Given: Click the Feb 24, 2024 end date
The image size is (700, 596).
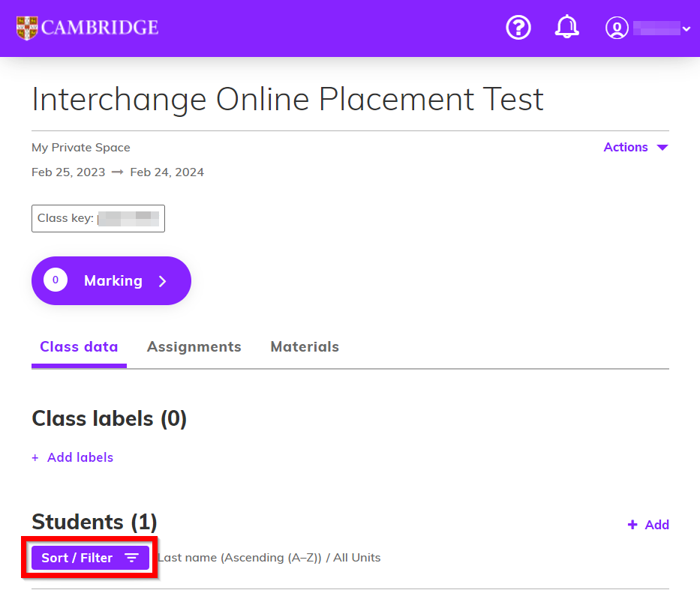Looking at the screenshot, I should pyautogui.click(x=167, y=172).
